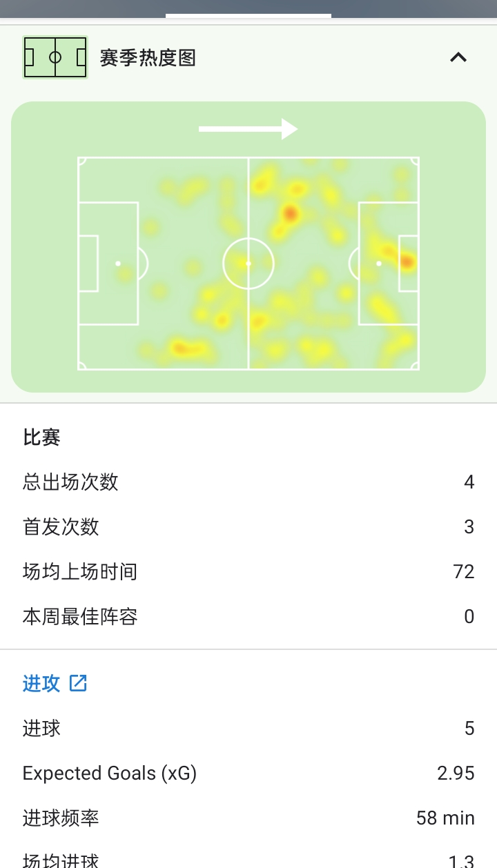The image size is (497, 868).
Task: Tap the 进球频率 row
Action: coord(248,818)
